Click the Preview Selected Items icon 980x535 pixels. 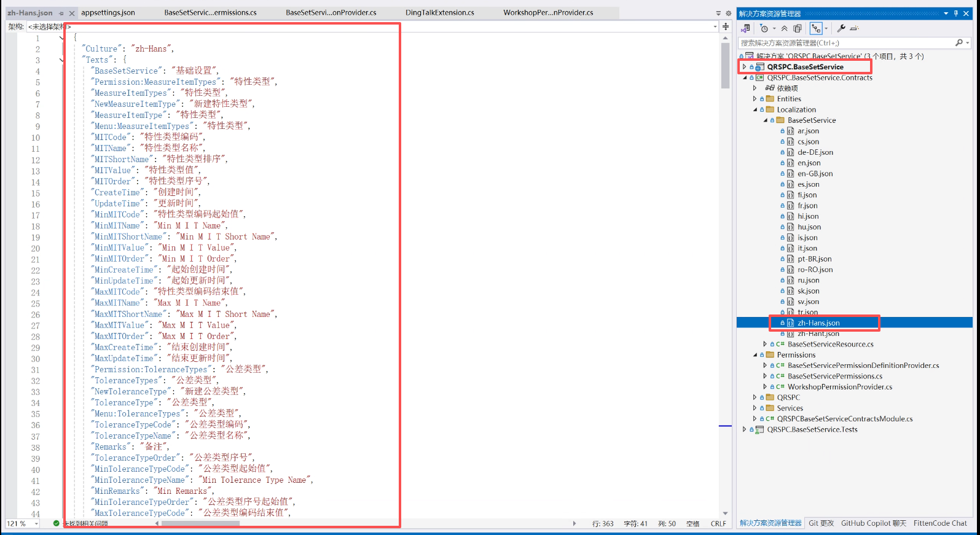click(x=855, y=28)
